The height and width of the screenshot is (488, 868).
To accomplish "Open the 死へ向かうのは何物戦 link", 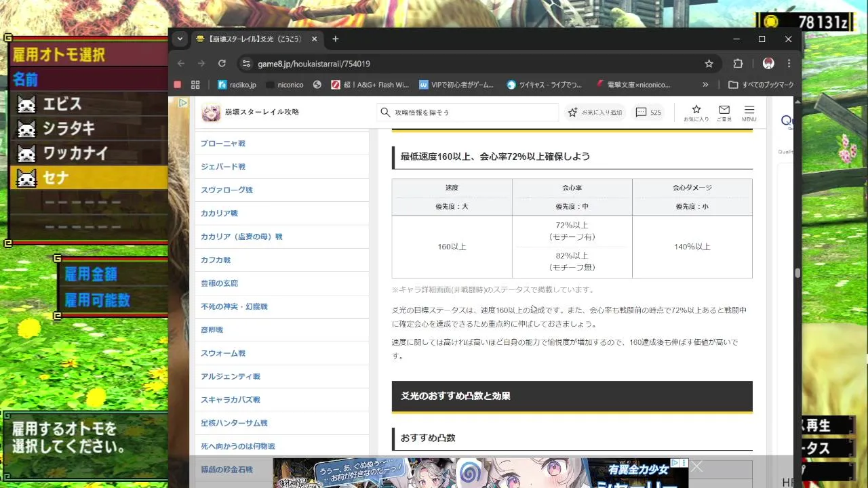I will (x=238, y=446).
